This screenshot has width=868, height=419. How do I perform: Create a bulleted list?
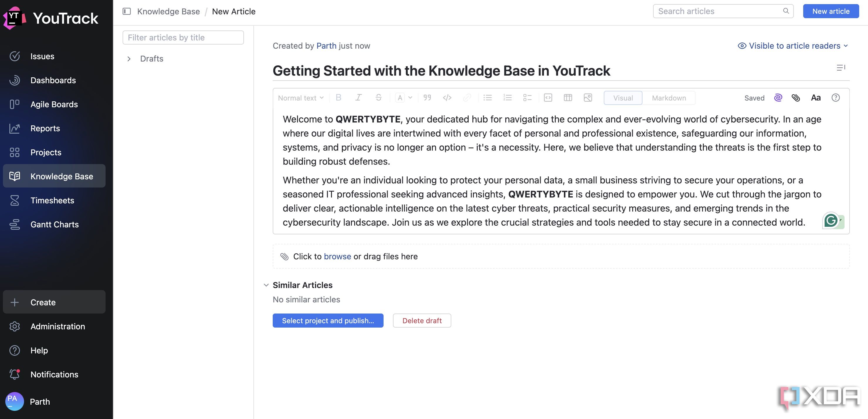(x=488, y=98)
